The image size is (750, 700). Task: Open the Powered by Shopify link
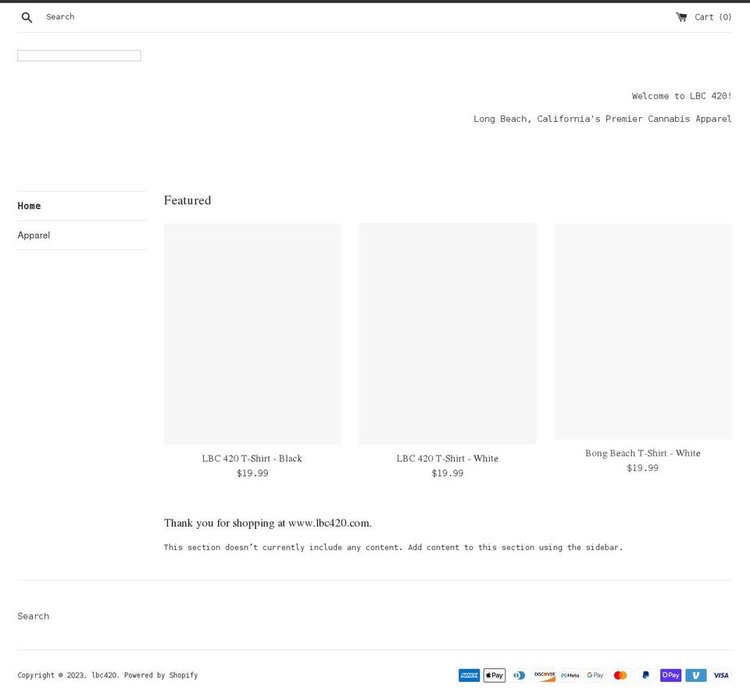(161, 675)
